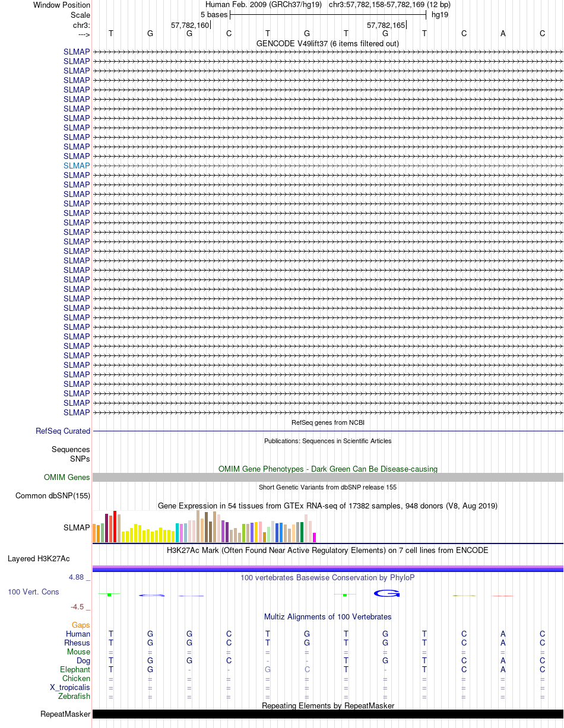Click the Gaps row label
The image size is (564, 728).
[81, 625]
